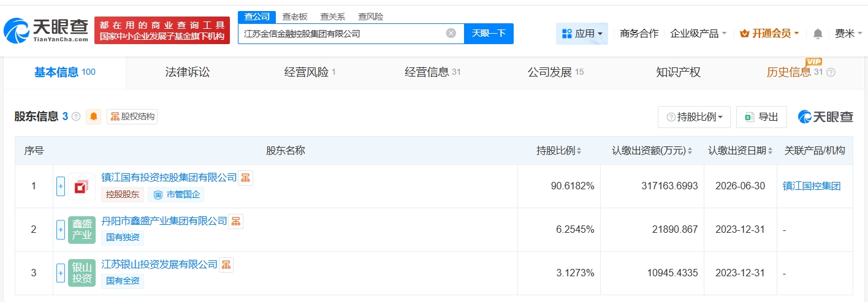
Task: Click the 天眼查 logo at top left
Action: [x=46, y=31]
